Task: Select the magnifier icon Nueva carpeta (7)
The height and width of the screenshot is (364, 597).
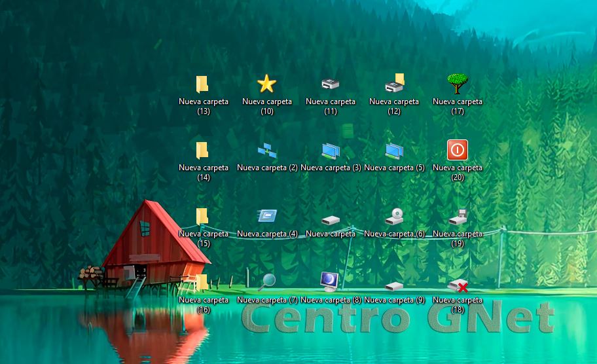Action: coord(266,282)
